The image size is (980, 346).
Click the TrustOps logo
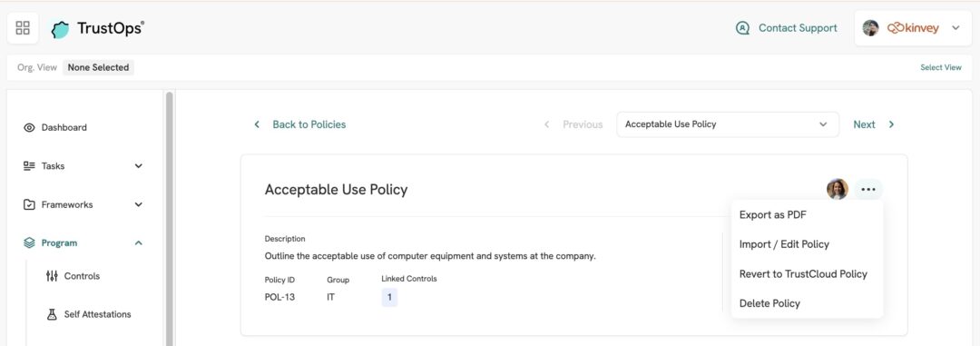point(97,28)
